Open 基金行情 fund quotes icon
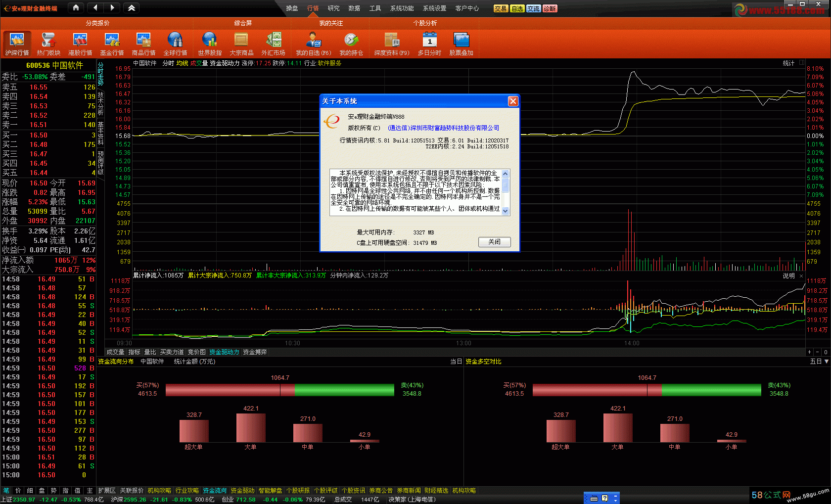The width and height of the screenshot is (831, 504). coord(112,44)
